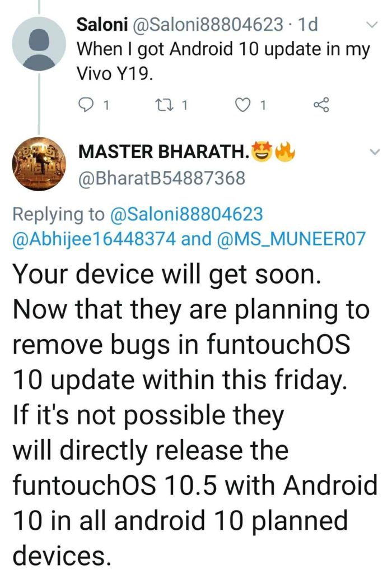392x574 pixels.
Task: Tap the reply icon on Saloni's tweet
Action: pos(85,105)
